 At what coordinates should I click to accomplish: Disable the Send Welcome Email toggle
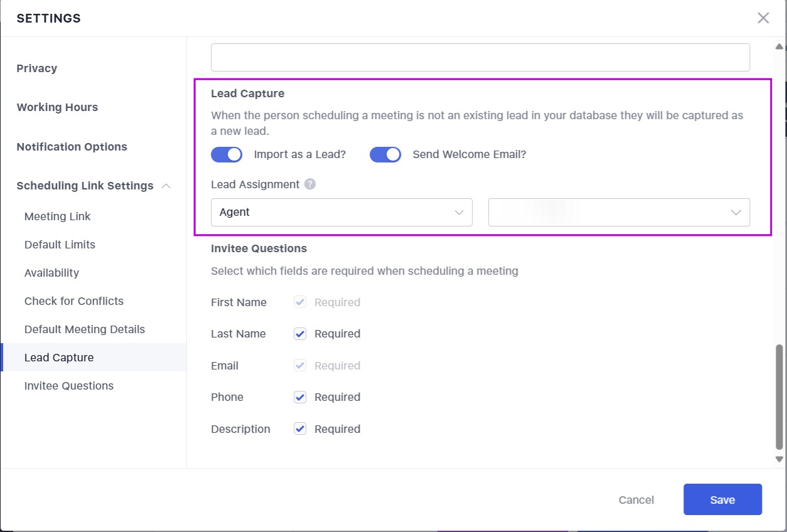pos(385,154)
